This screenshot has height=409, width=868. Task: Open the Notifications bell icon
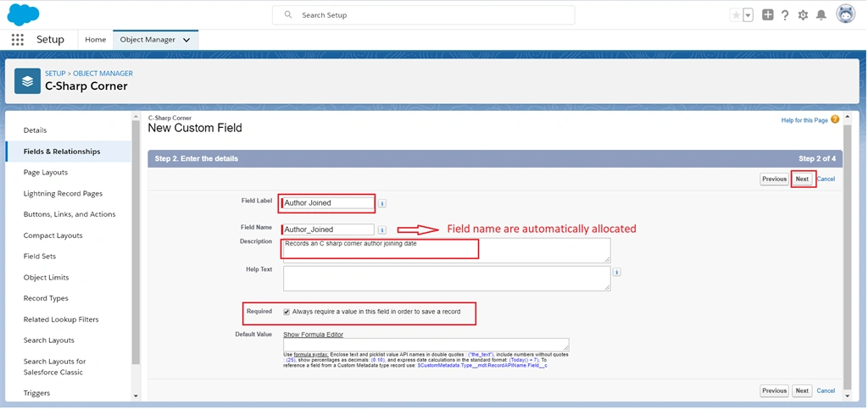pos(821,15)
